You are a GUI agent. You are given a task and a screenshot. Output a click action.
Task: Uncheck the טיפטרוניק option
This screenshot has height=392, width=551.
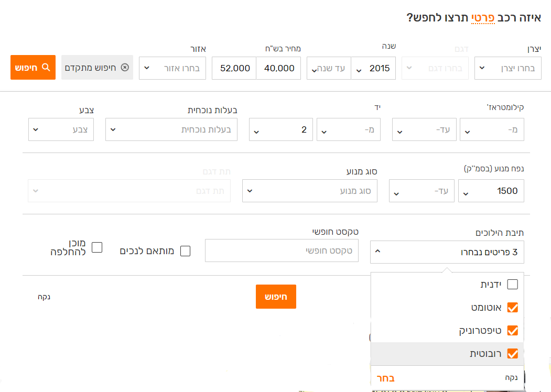513,331
